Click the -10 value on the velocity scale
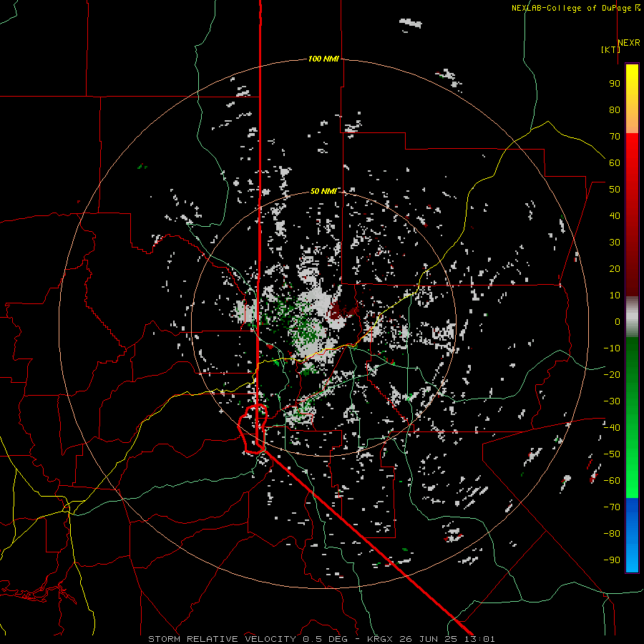Image resolution: width=644 pixels, height=644 pixels. (612, 348)
